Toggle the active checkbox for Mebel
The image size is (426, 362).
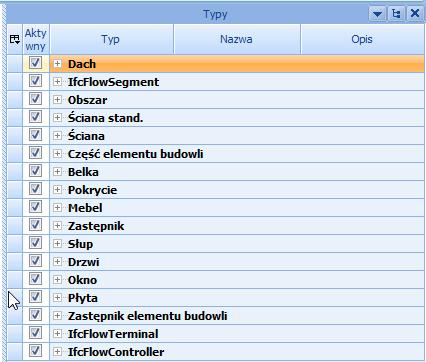tap(35, 207)
